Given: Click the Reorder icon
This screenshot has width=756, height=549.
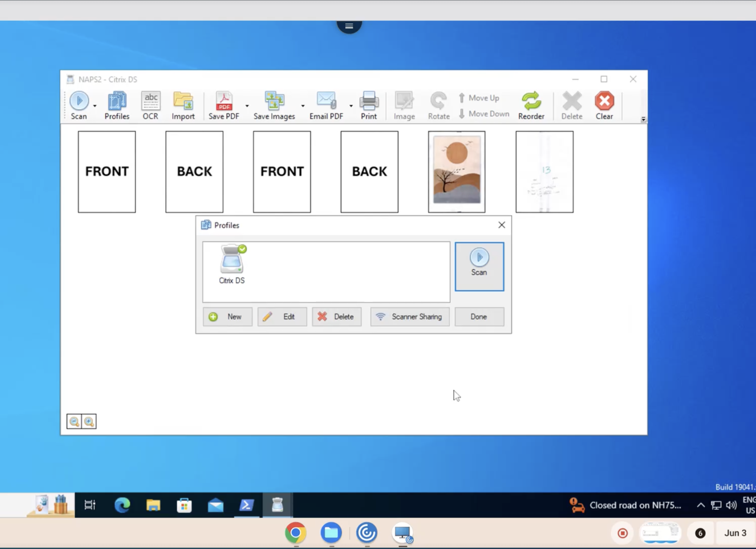Looking at the screenshot, I should pos(531,106).
